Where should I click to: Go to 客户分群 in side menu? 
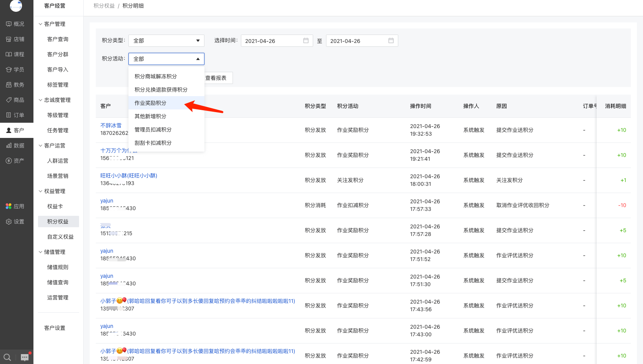(x=58, y=54)
